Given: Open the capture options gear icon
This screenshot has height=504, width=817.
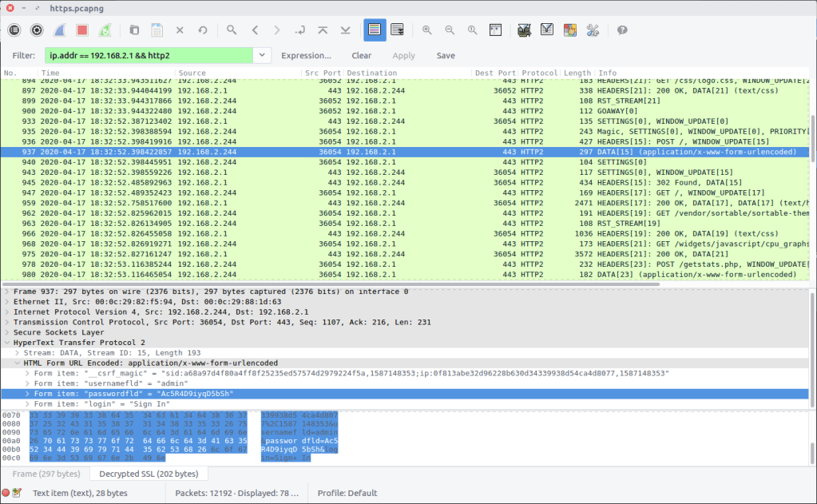Looking at the screenshot, I should [x=37, y=30].
